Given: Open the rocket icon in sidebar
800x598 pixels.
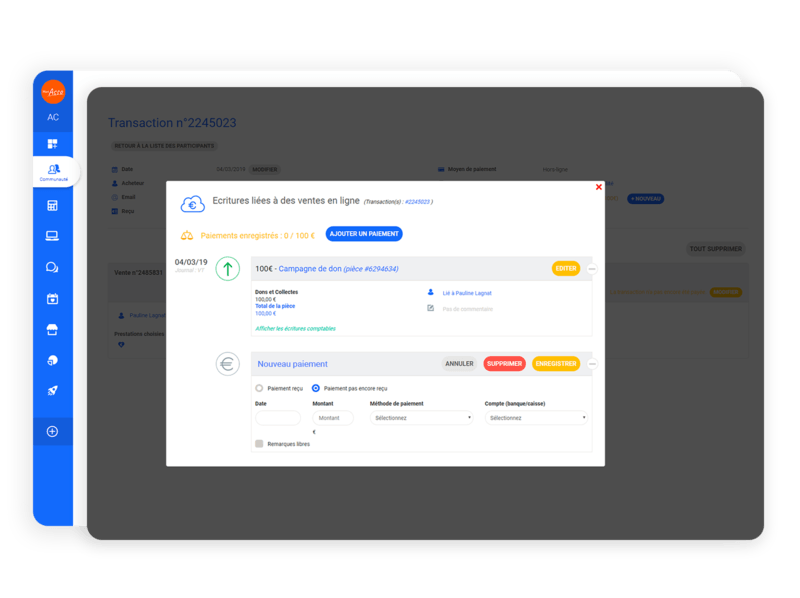Looking at the screenshot, I should click(53, 391).
